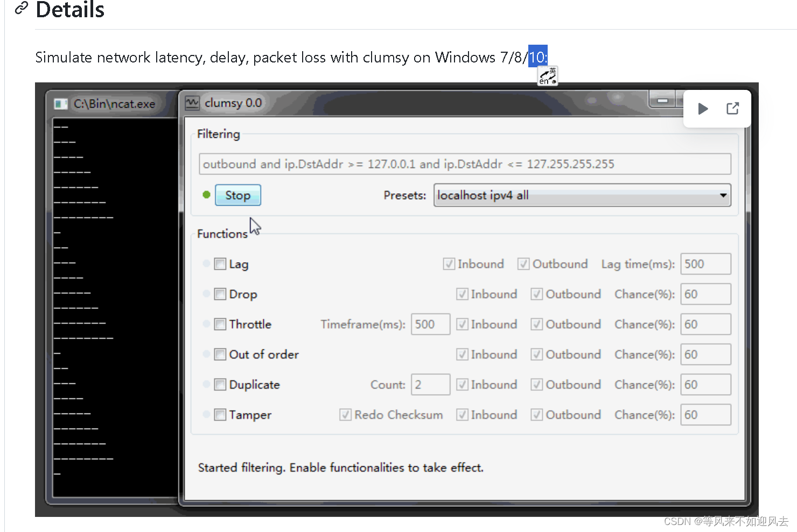Viewport: 797px width, 532px height.
Task: Click the highlighted '10:' text
Action: pos(538,57)
